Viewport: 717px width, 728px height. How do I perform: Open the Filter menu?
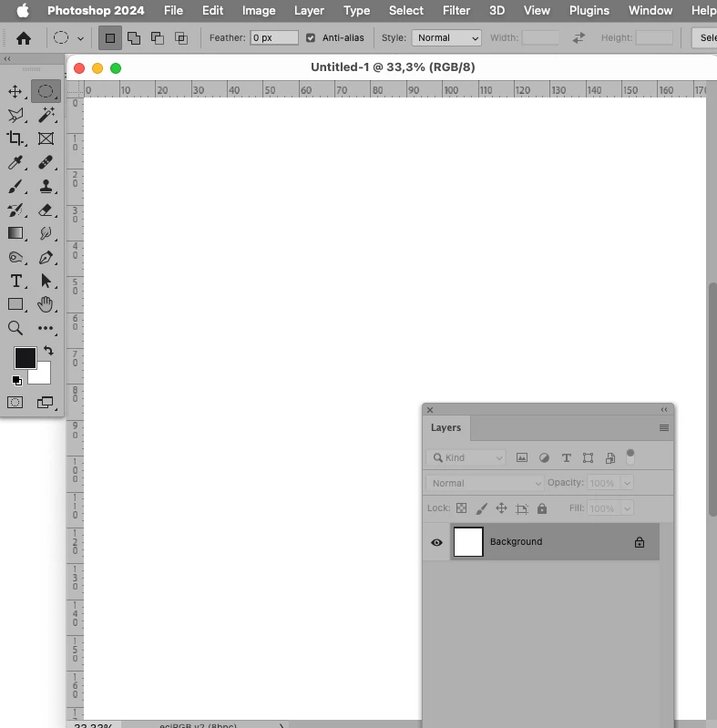[x=456, y=10]
